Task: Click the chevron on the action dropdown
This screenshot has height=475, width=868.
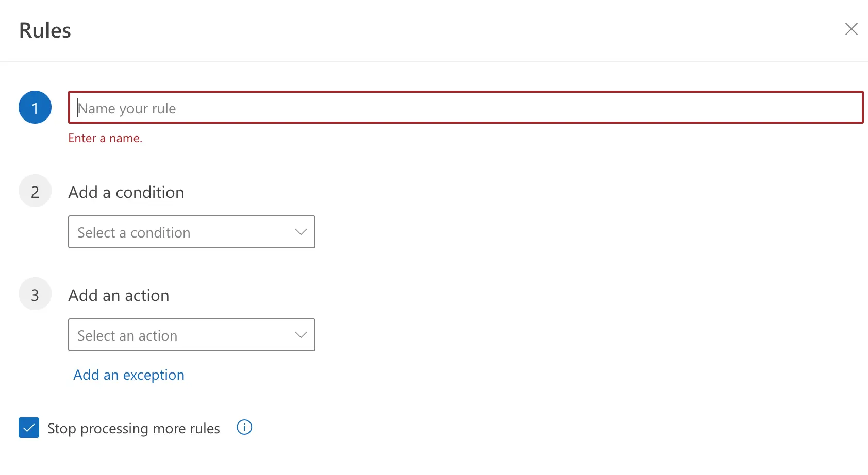Action: (301, 335)
